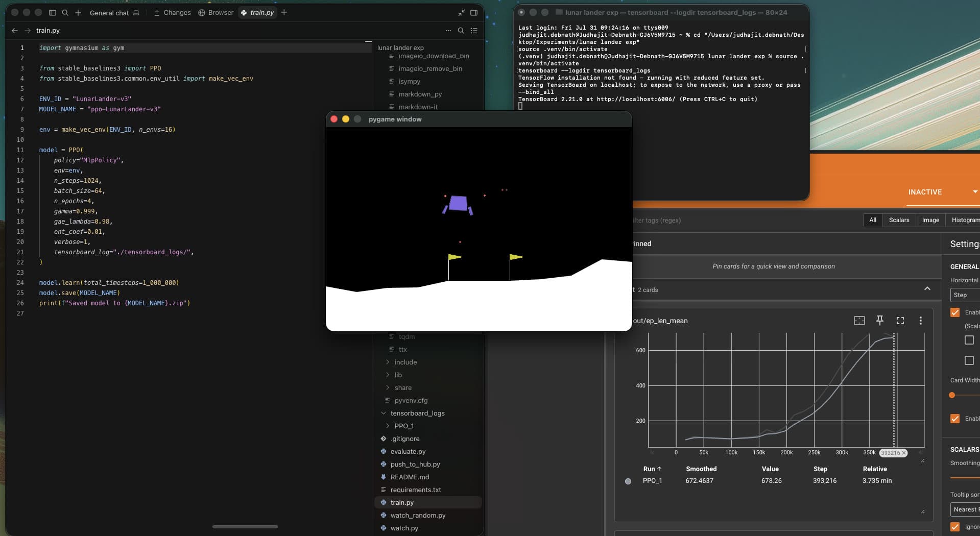
Task: Toggle the right sidebar panel icon in editor
Action: (x=474, y=13)
